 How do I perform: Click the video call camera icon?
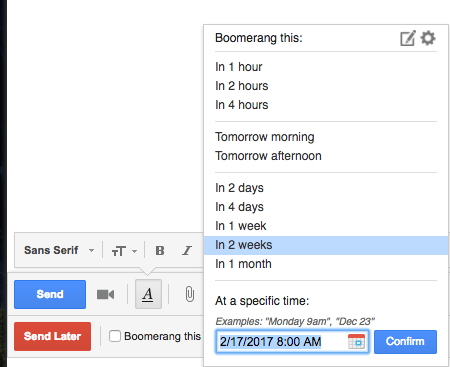105,294
